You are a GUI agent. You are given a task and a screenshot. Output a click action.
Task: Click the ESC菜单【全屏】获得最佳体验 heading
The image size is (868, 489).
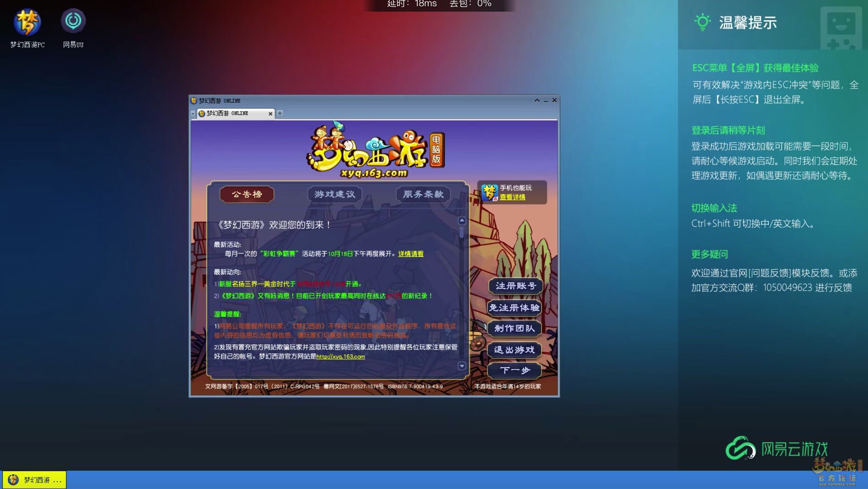point(755,68)
